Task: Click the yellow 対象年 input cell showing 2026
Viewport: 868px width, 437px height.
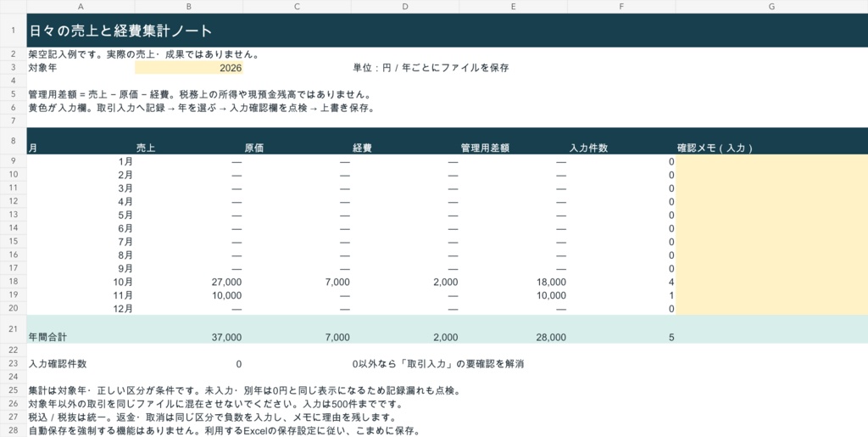Action: click(x=189, y=68)
